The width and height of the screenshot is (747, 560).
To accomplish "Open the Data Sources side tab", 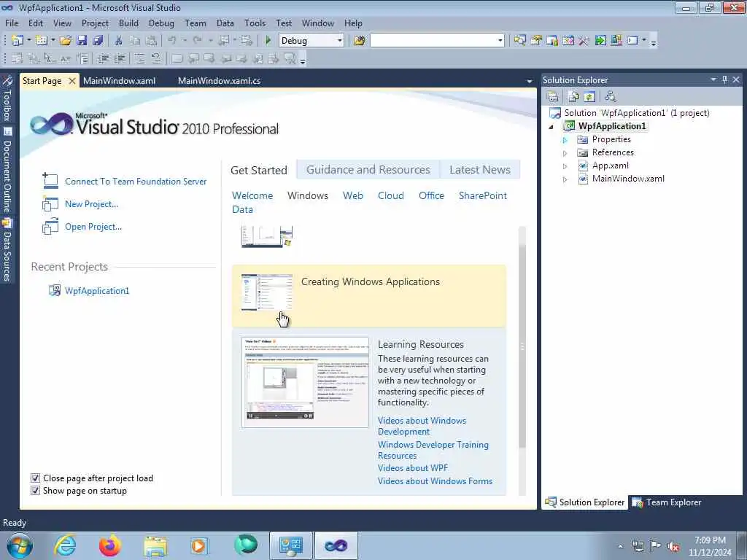I will pos(7,250).
